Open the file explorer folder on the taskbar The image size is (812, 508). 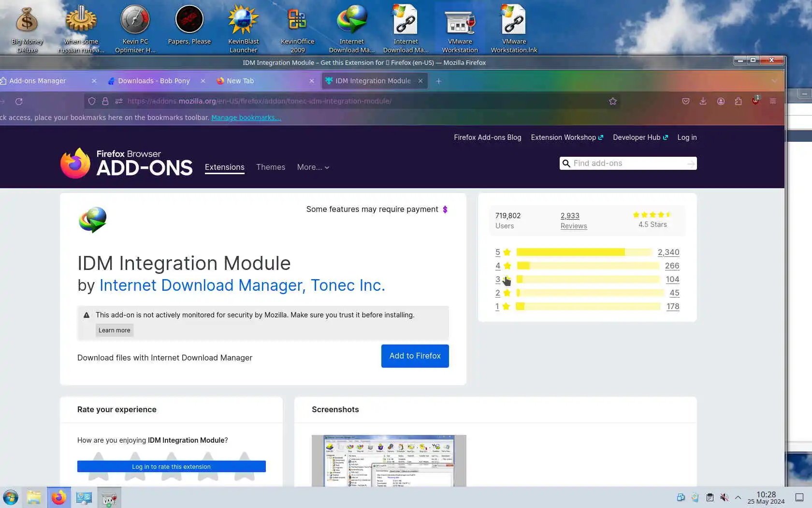(34, 497)
